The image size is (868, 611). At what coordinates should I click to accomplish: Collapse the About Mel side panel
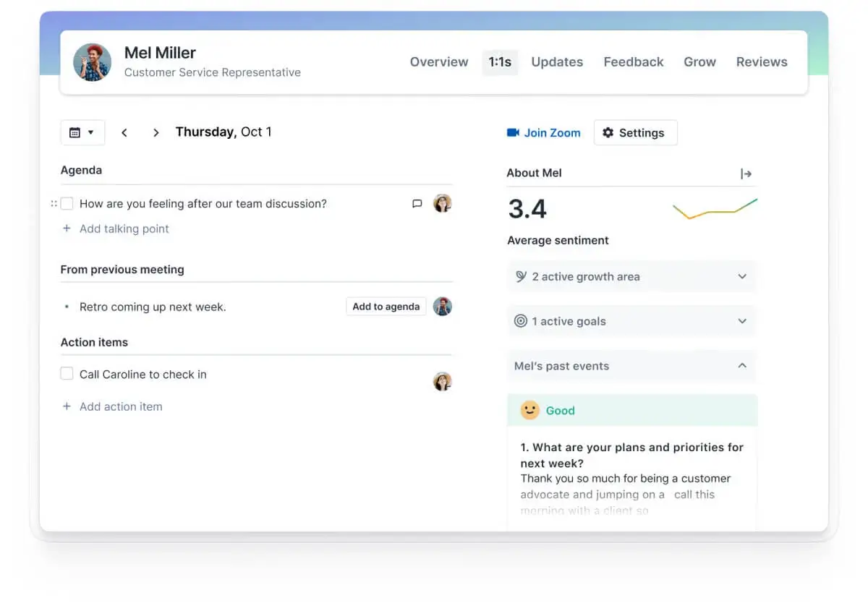tap(746, 174)
